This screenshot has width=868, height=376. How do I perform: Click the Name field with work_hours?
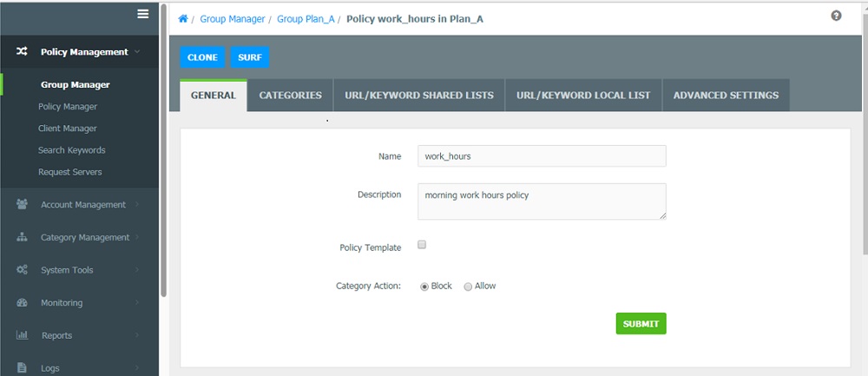pos(542,156)
